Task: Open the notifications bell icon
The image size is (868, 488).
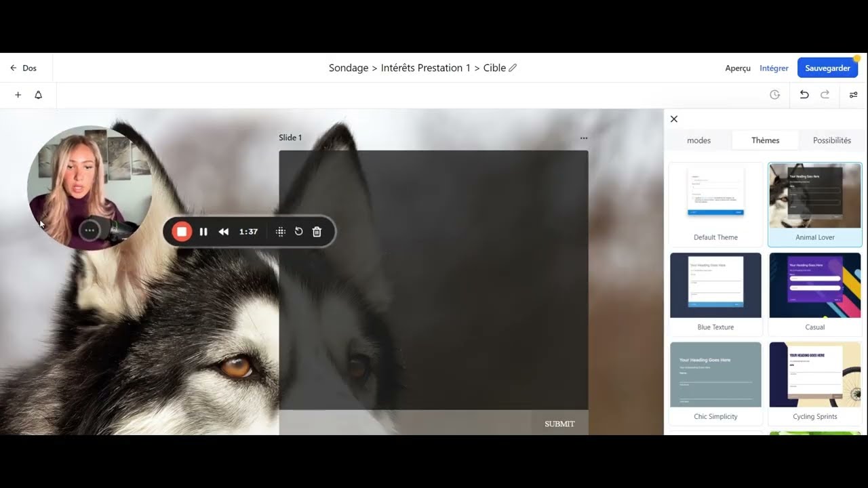Action: pyautogui.click(x=39, y=95)
